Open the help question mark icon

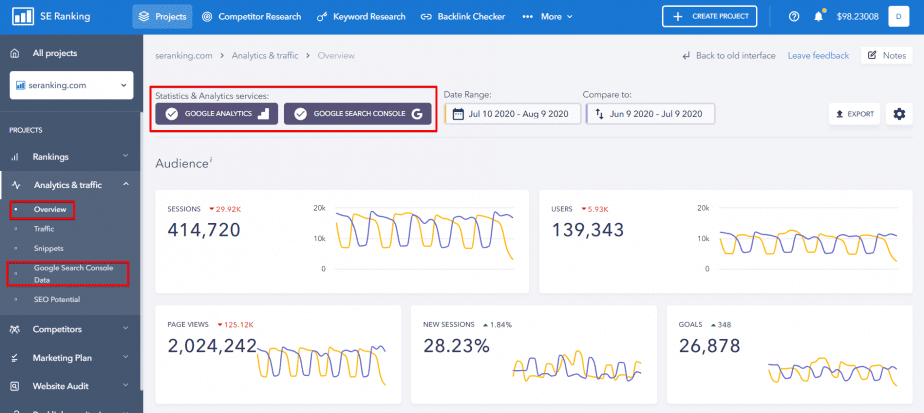click(794, 16)
